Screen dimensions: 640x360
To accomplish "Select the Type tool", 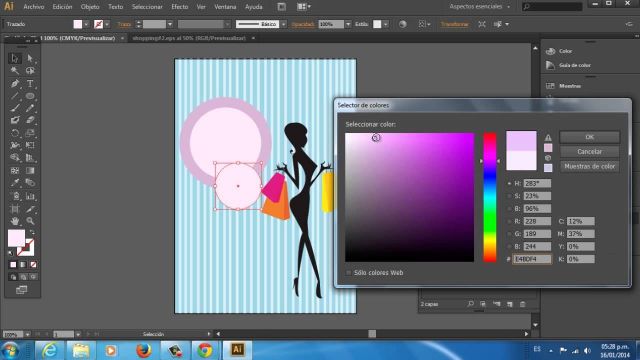I will tap(30, 84).
